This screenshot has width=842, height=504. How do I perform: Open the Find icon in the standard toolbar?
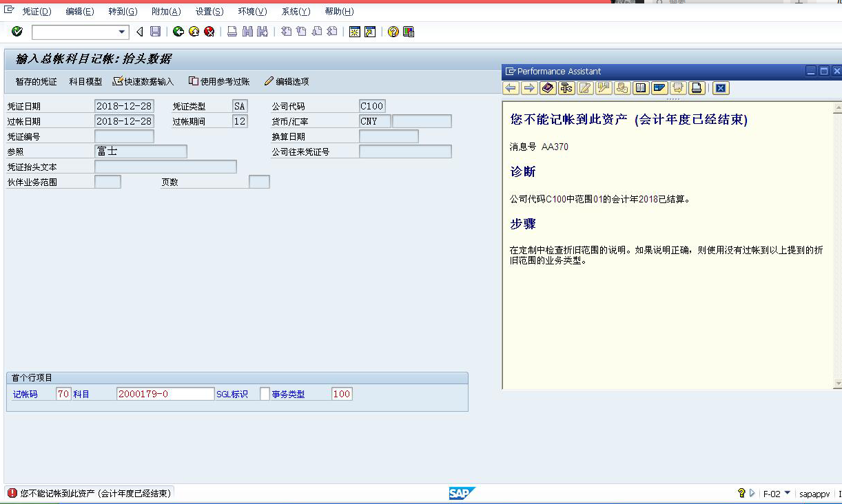[x=247, y=31]
